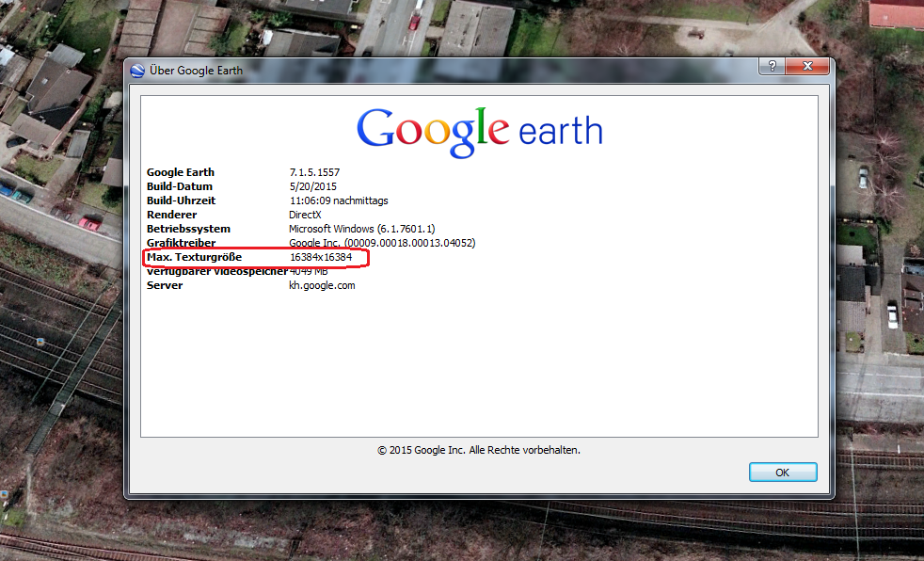Screen dimensions: 924x561
Task: Click the Betriebssystem label
Action: [188, 229]
